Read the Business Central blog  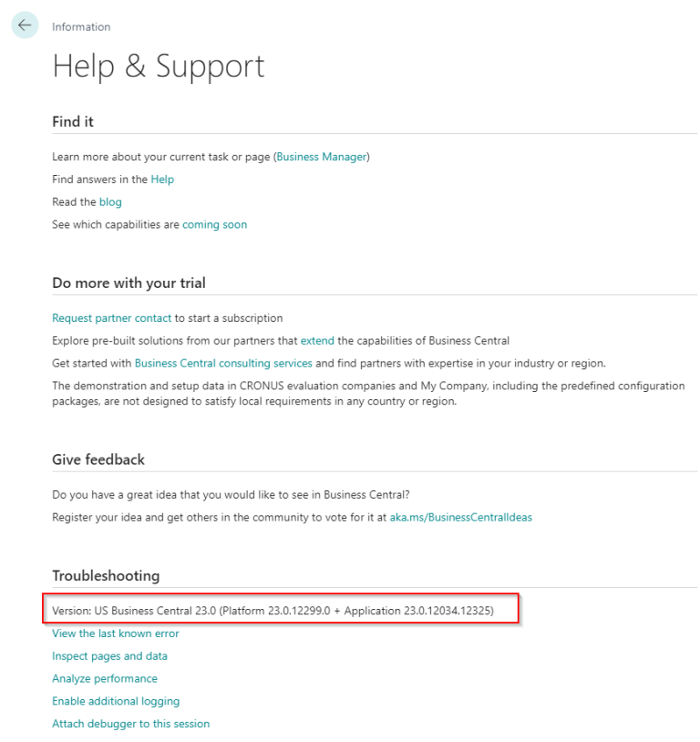(109, 201)
